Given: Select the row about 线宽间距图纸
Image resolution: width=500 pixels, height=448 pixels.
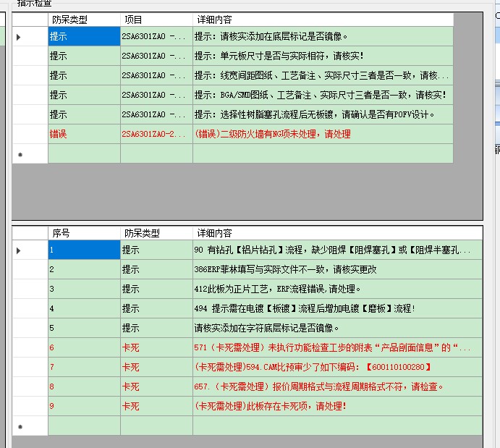Looking at the screenshot, I should tap(323, 75).
